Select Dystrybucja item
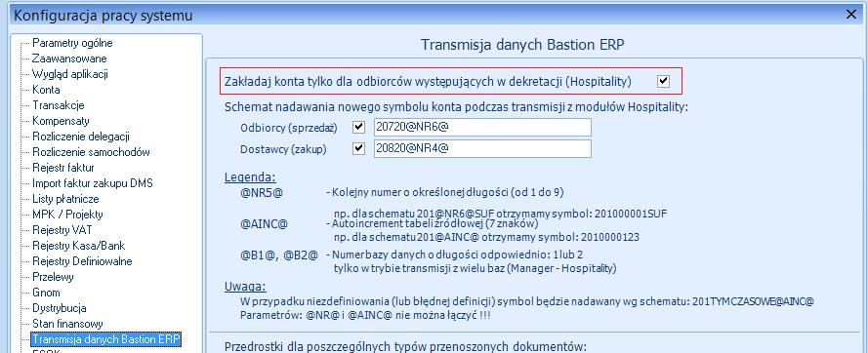Screen dimensions: 868x353 click(60, 308)
